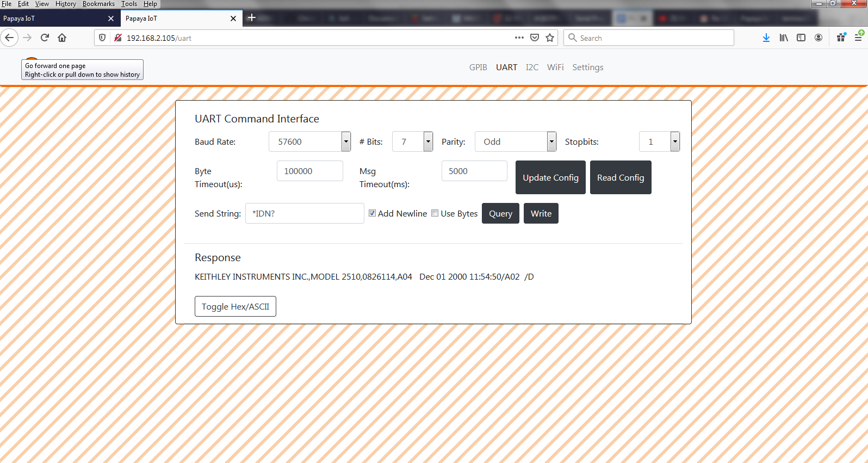This screenshot has width=868, height=463.
Task: Reload the current page
Action: (45, 38)
